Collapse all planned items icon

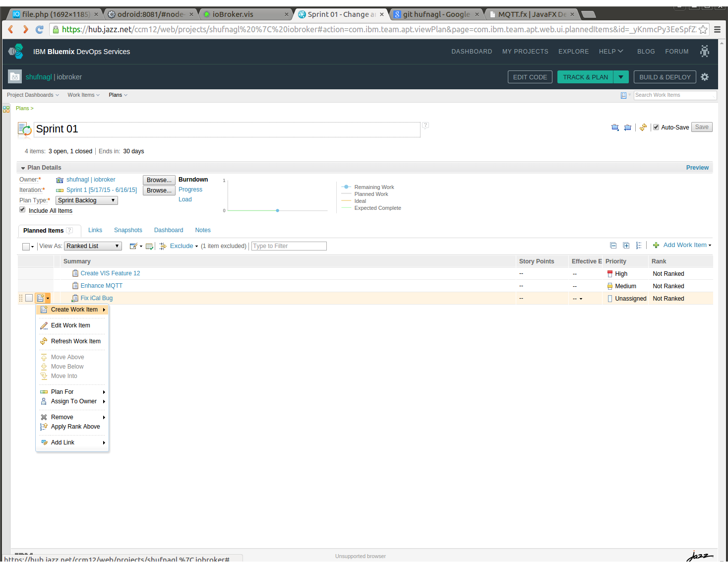(613, 246)
